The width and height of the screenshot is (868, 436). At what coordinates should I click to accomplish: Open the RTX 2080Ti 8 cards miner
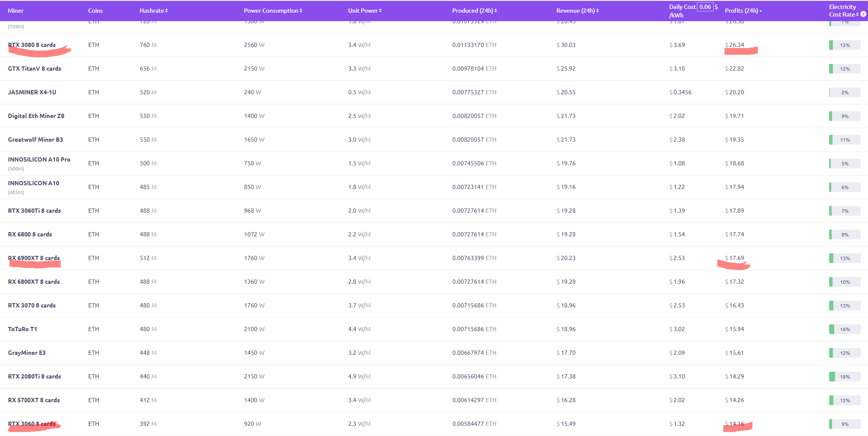pos(35,376)
